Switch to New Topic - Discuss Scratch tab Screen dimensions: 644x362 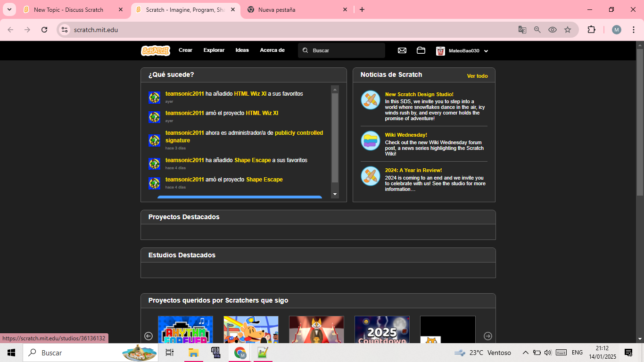coord(68,9)
